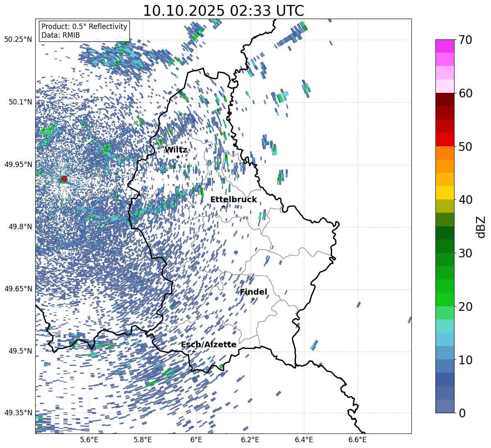491x448 pixels.
Task: Click the Ettelbruck location cross marker
Action: pyautogui.click(x=223, y=206)
